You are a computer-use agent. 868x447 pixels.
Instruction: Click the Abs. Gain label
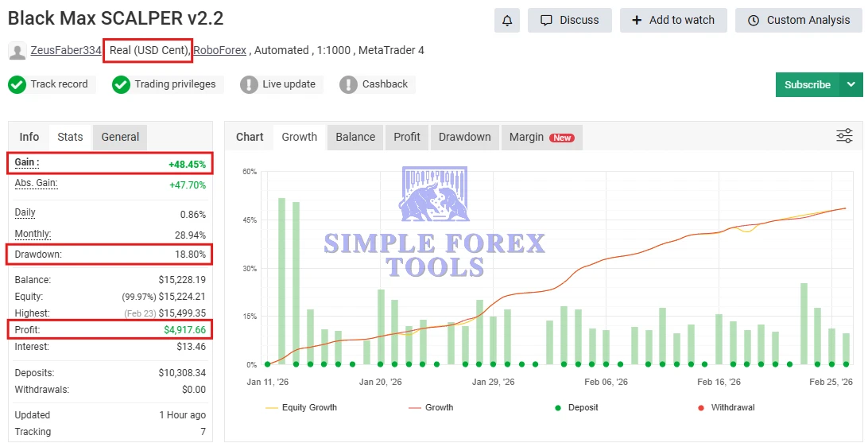36,184
